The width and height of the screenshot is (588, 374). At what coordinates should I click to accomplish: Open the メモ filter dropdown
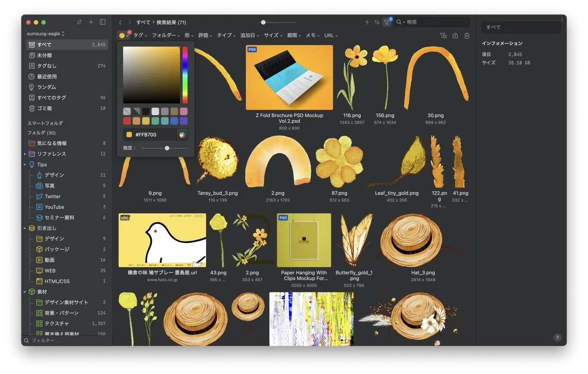312,36
